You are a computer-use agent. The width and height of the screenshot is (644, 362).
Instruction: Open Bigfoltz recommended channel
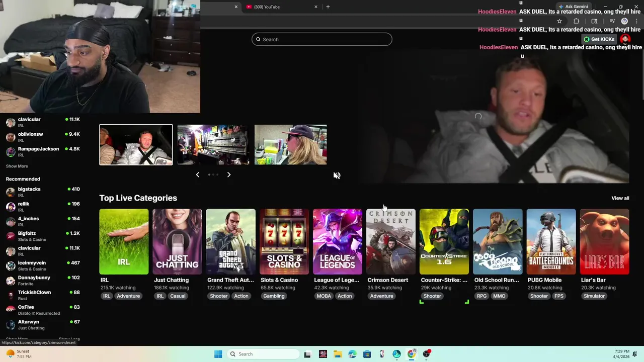click(43, 236)
